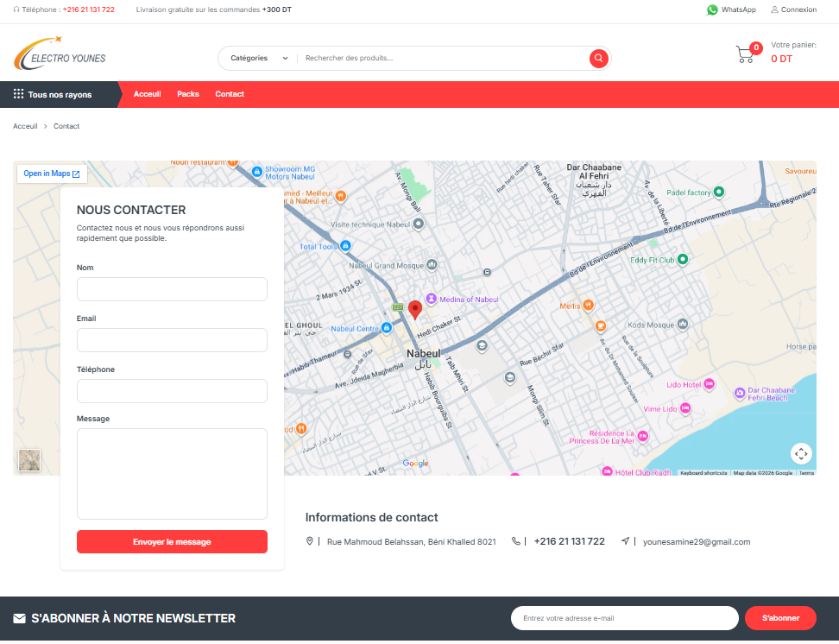The height and width of the screenshot is (644, 839).
Task: Click the younesamine29@gmail.com email address
Action: click(x=696, y=542)
